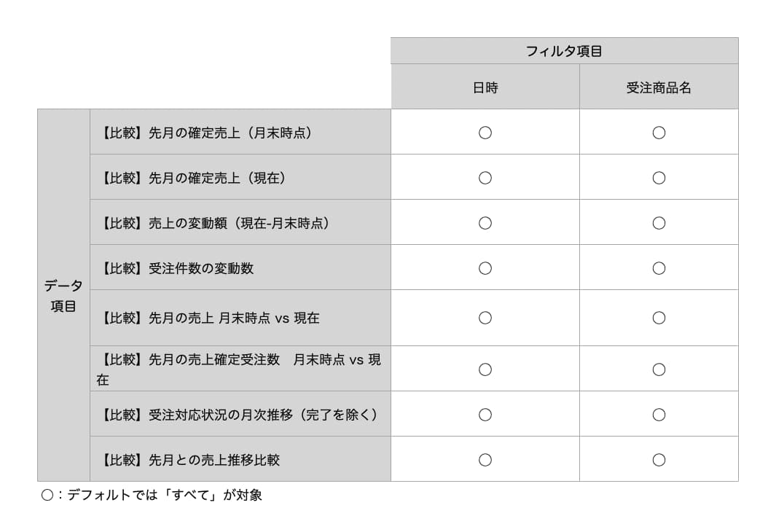Viewport: 768px width, 532px height.
Task: Click the legend circle beside デフォルトでは
Action: (47, 495)
